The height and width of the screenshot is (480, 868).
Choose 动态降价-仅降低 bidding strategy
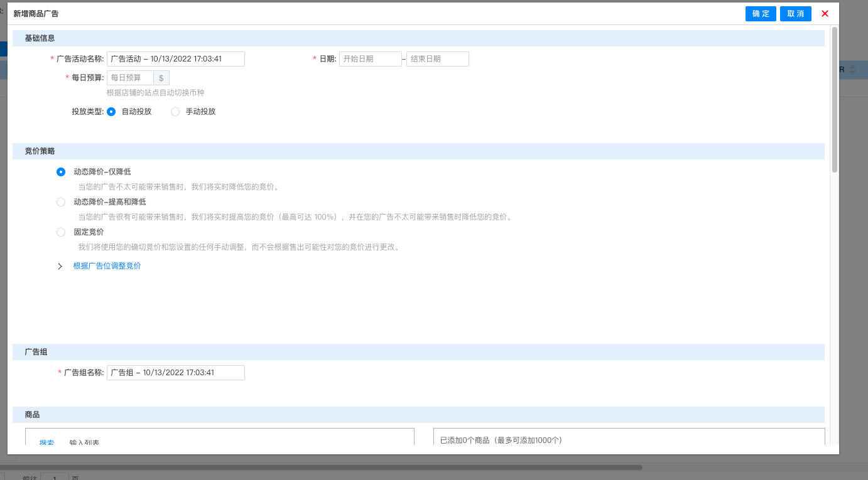point(61,172)
